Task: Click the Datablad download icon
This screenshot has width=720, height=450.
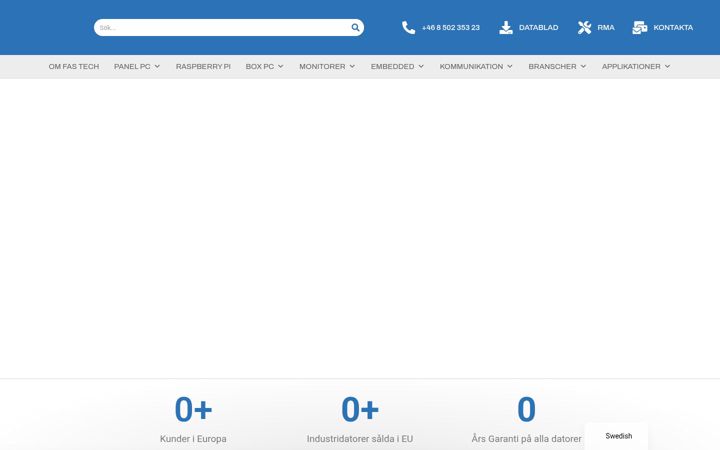Action: [506, 28]
